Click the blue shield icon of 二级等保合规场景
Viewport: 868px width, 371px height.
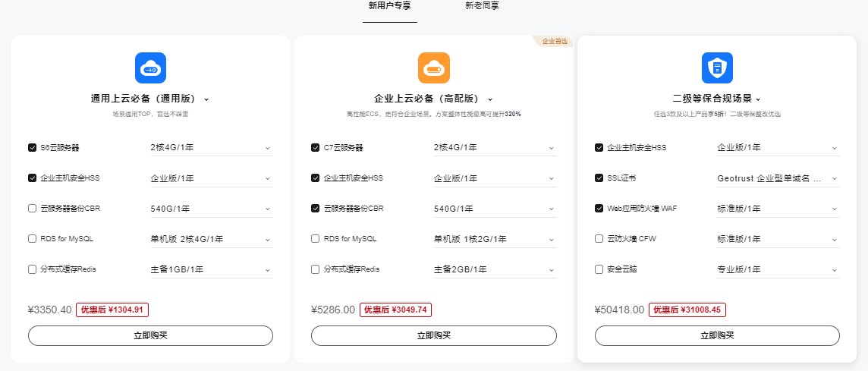[x=718, y=68]
